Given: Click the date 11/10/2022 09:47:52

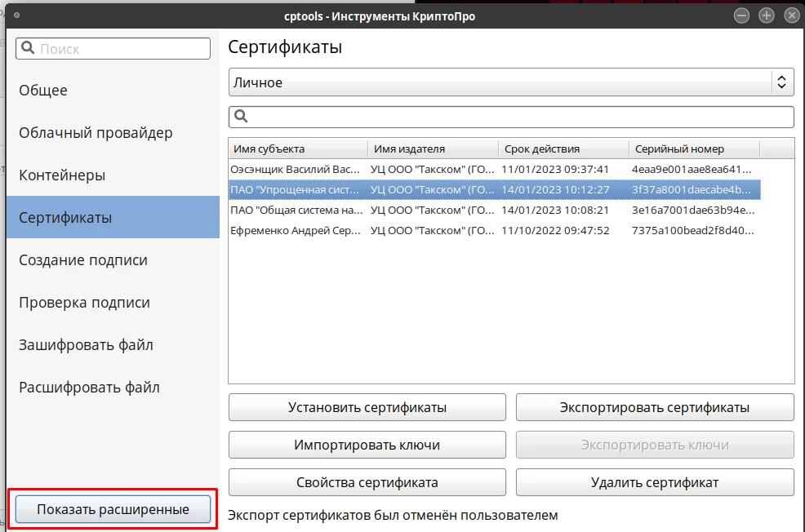Looking at the screenshot, I should (555, 231).
